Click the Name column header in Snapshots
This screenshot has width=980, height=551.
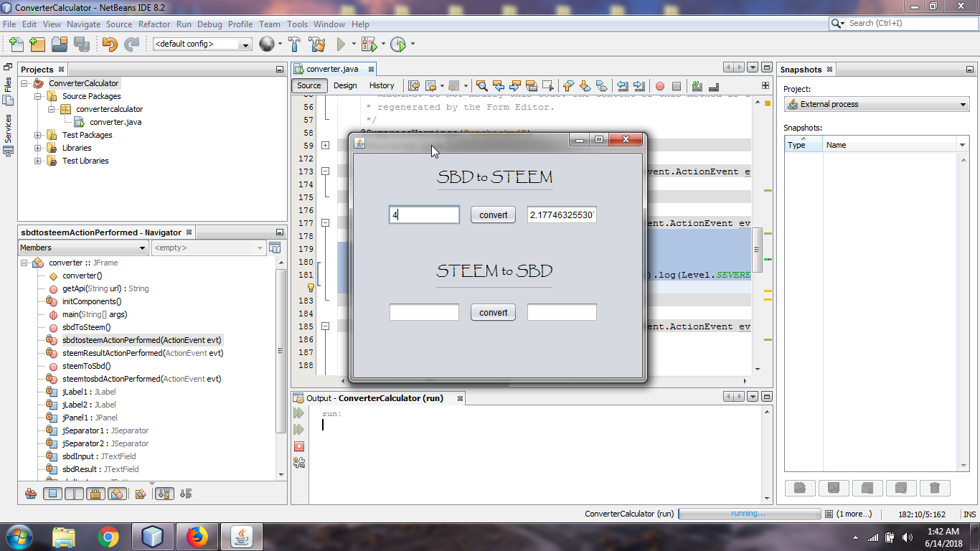point(890,145)
